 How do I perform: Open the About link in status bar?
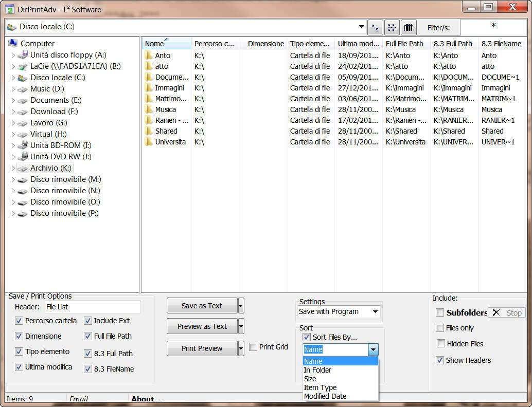[x=147, y=399]
